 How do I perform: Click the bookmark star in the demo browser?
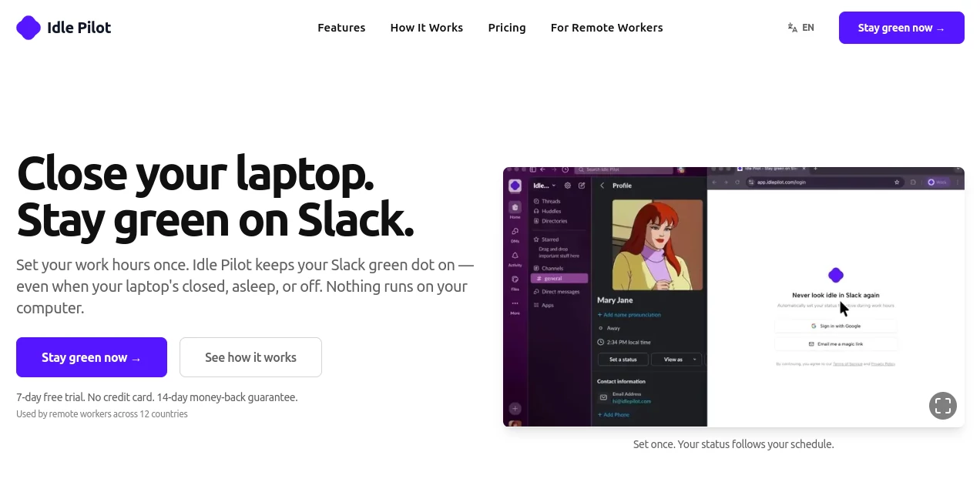click(x=897, y=182)
